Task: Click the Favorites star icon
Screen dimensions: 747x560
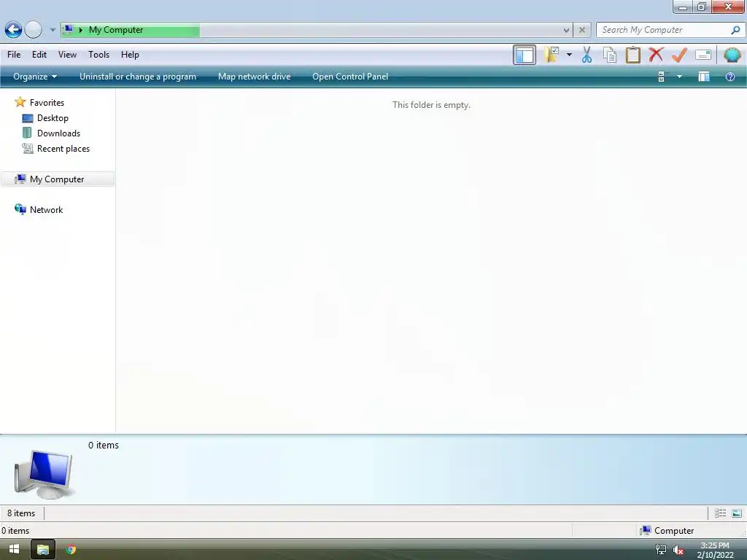Action: [20, 102]
